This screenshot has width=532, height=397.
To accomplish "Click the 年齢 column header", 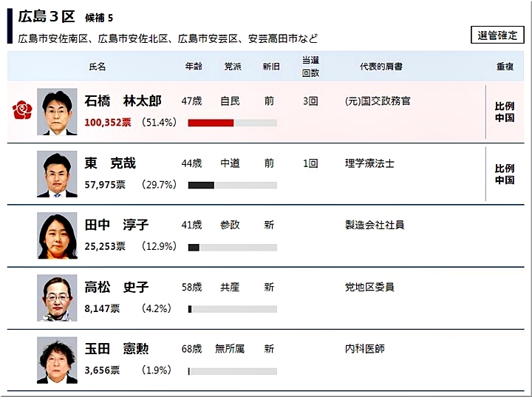I will click(x=193, y=67).
